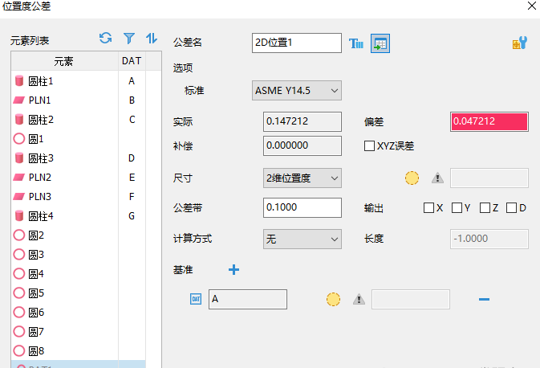
Task: Open the wrench settings icon
Action: [519, 43]
